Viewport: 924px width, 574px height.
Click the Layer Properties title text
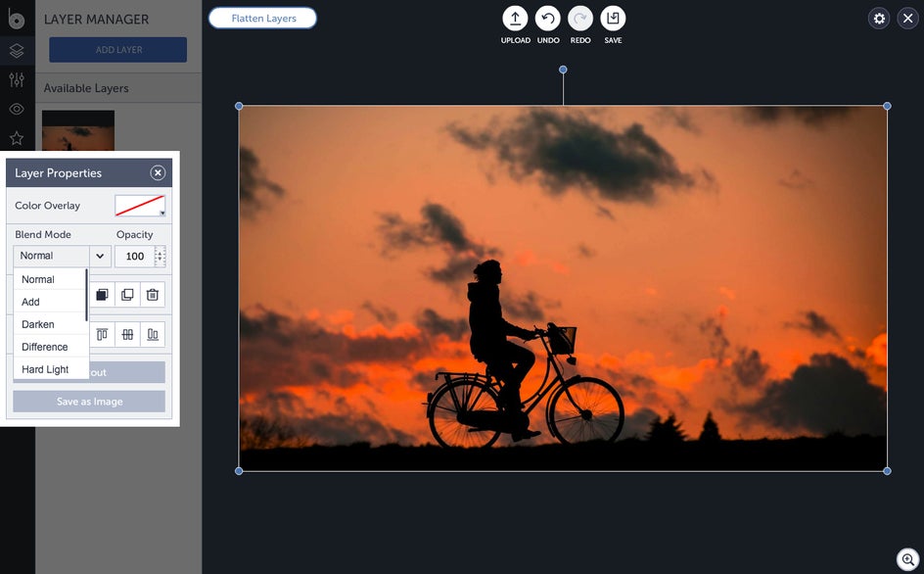(58, 172)
